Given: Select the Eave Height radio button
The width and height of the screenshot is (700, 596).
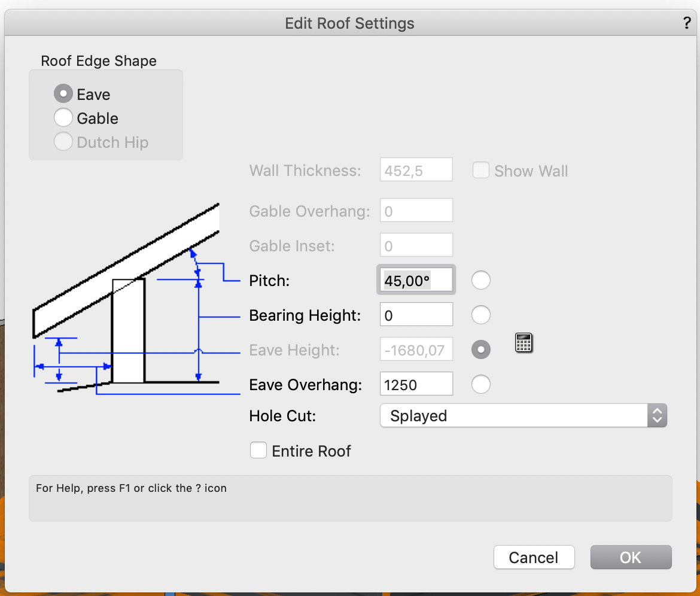Looking at the screenshot, I should 481,349.
